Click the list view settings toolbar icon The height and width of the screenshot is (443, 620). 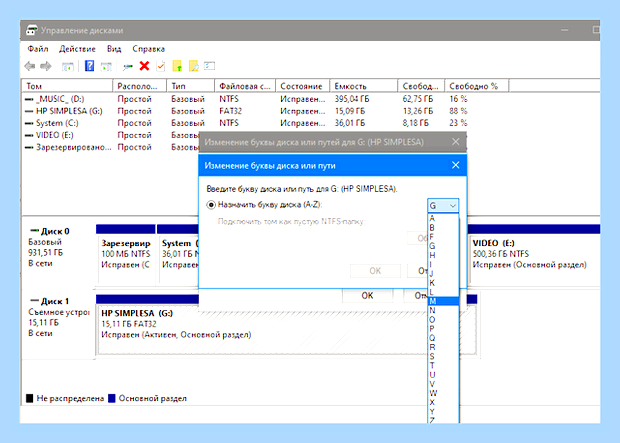coord(210,66)
